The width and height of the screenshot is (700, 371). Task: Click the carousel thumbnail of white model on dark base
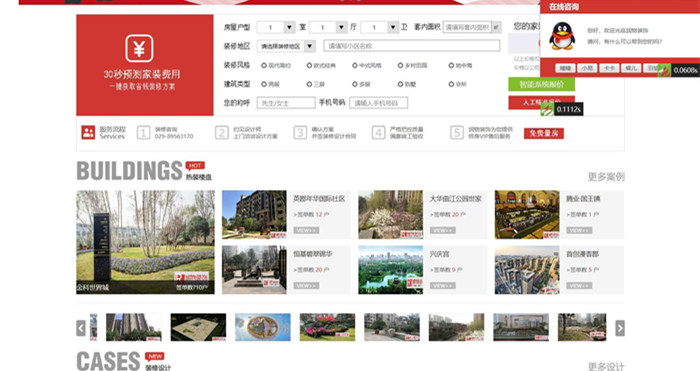coord(198,327)
